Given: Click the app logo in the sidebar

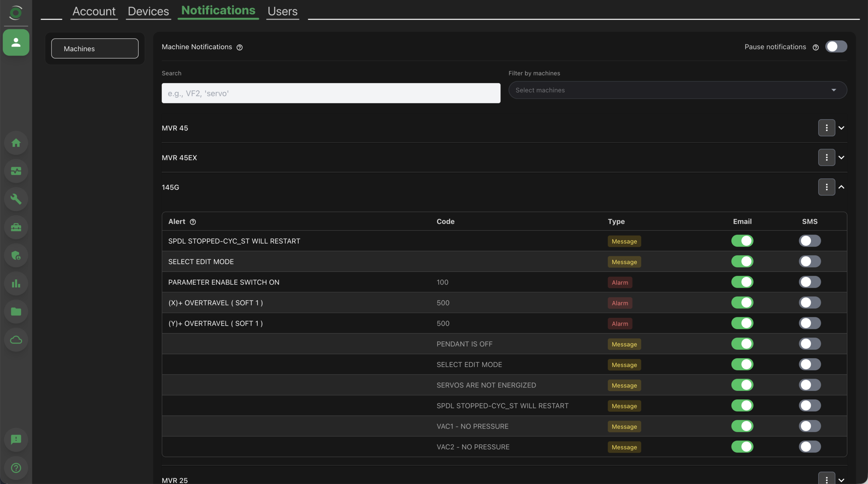Looking at the screenshot, I should [x=16, y=13].
